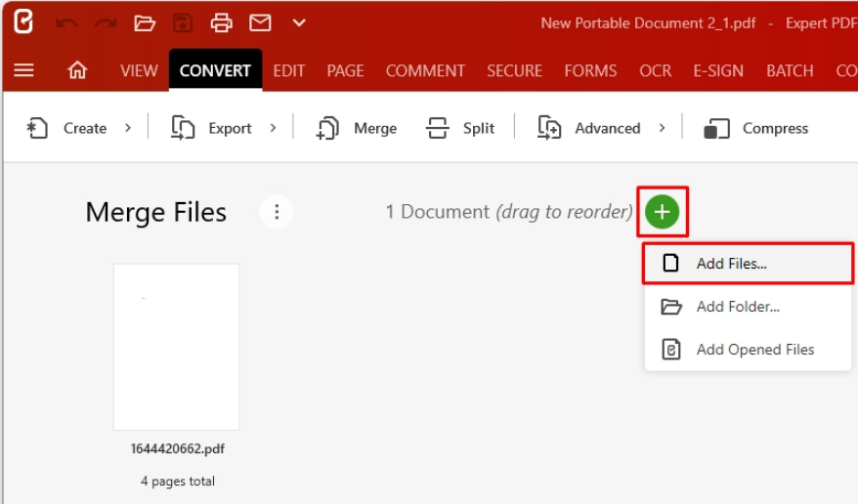Click the redo arrow in title bar
Viewport: 858px width, 504px height.
pyautogui.click(x=106, y=22)
